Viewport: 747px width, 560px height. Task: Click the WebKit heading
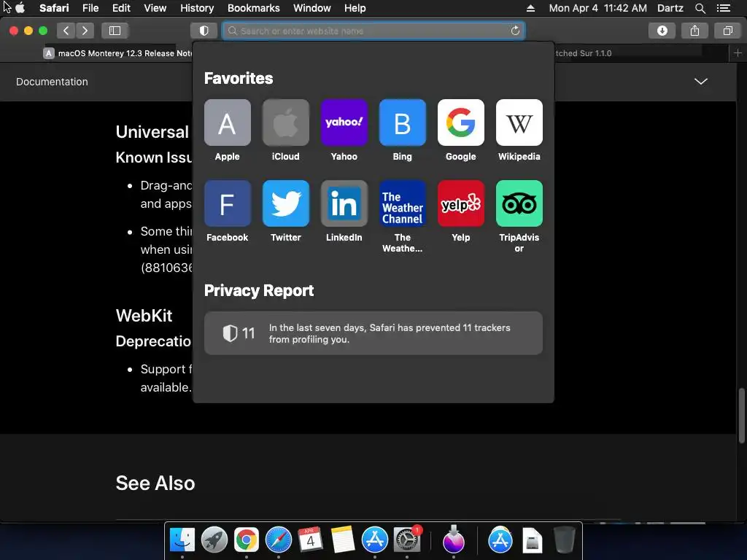click(x=144, y=315)
